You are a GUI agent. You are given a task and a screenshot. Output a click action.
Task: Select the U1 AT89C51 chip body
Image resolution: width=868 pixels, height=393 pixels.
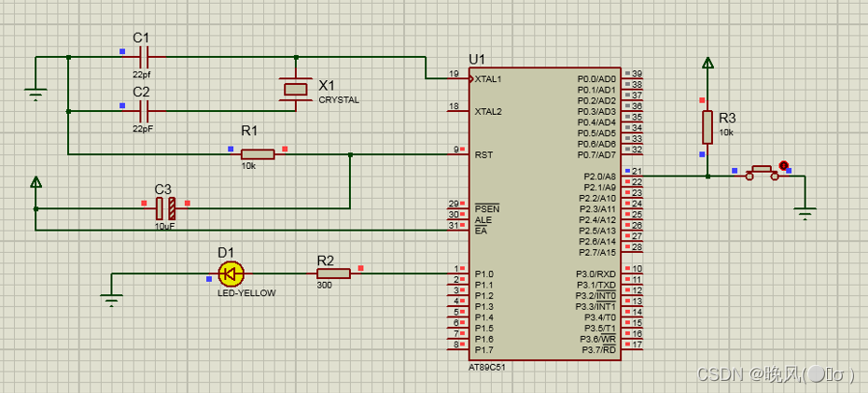(x=545, y=214)
